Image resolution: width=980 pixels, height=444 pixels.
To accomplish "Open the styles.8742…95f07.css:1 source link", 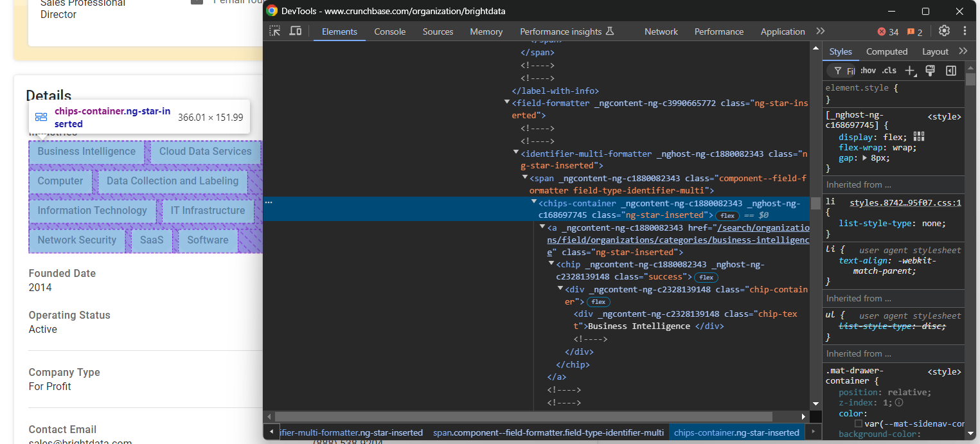I will pyautogui.click(x=905, y=203).
